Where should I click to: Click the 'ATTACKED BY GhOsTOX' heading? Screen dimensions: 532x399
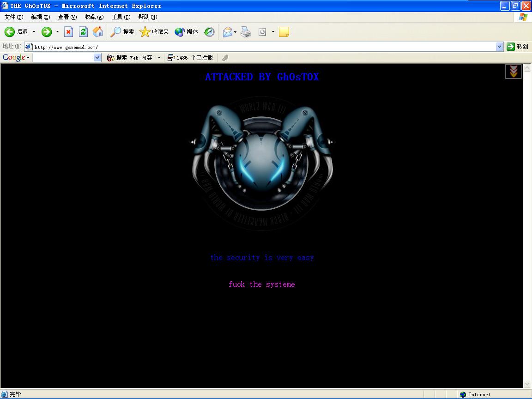pyautogui.click(x=262, y=77)
